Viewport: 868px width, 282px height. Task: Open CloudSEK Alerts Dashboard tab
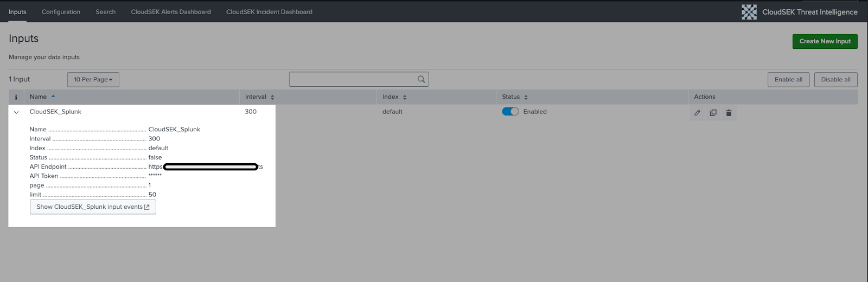coord(171,12)
